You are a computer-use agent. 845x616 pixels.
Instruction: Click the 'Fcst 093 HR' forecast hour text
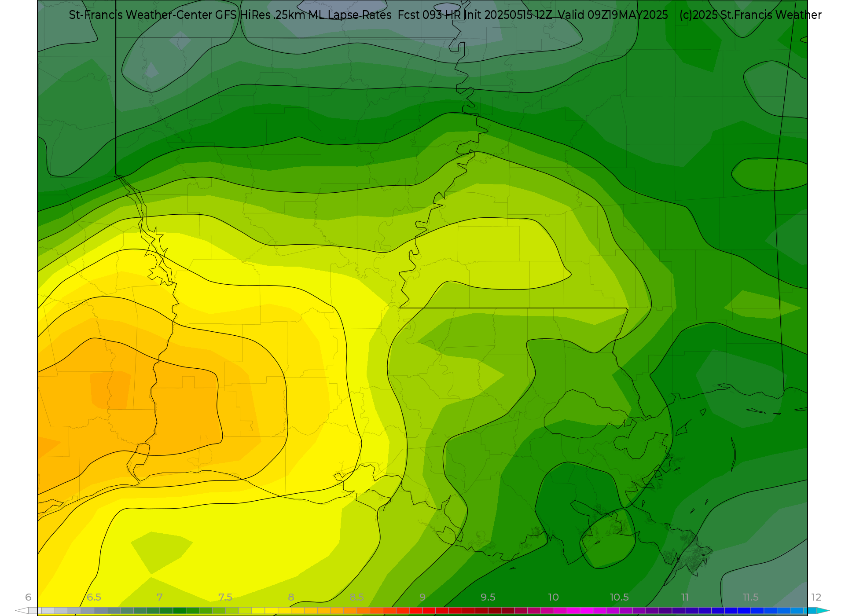pyautogui.click(x=430, y=15)
